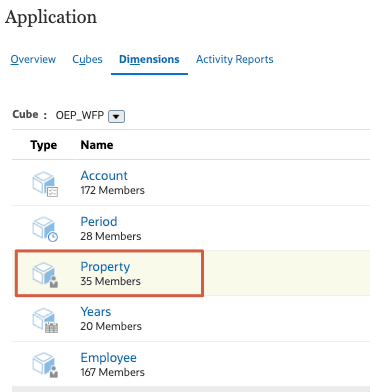The height and width of the screenshot is (392, 370).
Task: Click the Account dimension type icon
Action: (45, 184)
